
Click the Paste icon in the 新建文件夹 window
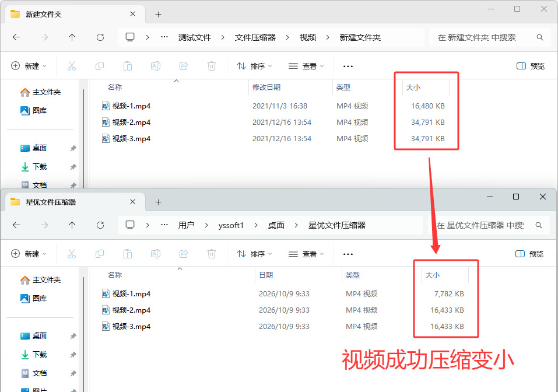(x=127, y=66)
